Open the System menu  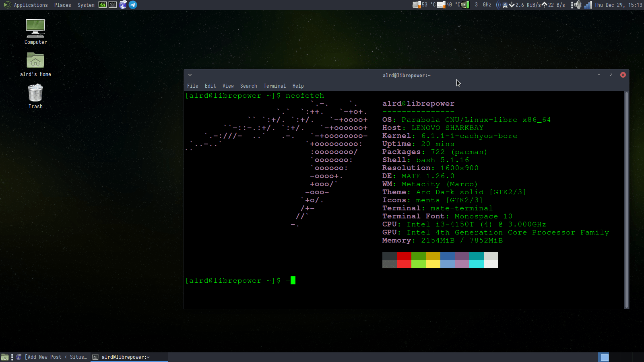click(86, 5)
